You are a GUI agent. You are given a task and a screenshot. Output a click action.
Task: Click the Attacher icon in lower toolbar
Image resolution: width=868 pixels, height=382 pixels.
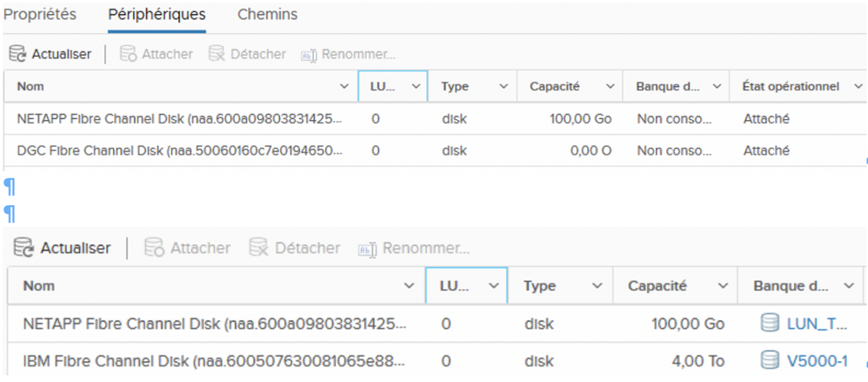[x=153, y=248]
